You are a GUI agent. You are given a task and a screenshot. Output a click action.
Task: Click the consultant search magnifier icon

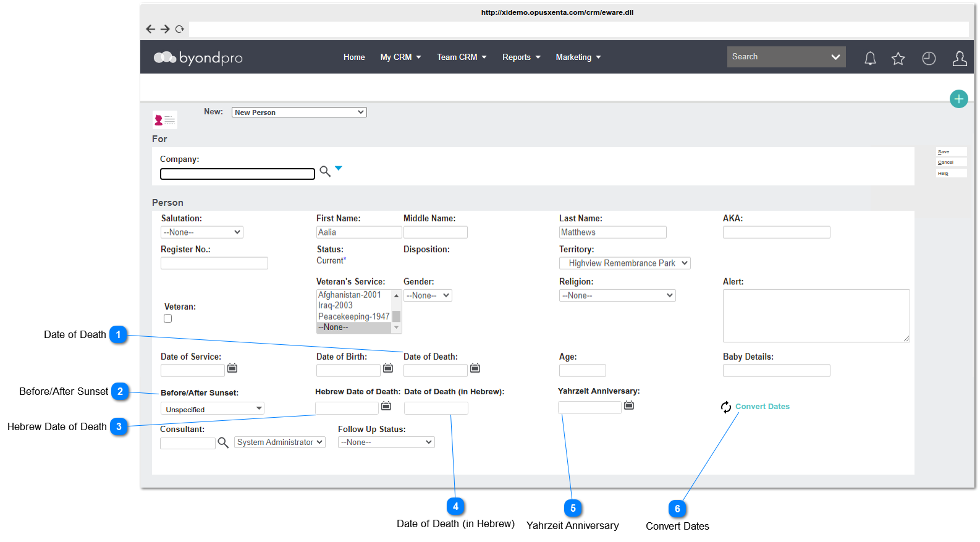[x=223, y=442]
